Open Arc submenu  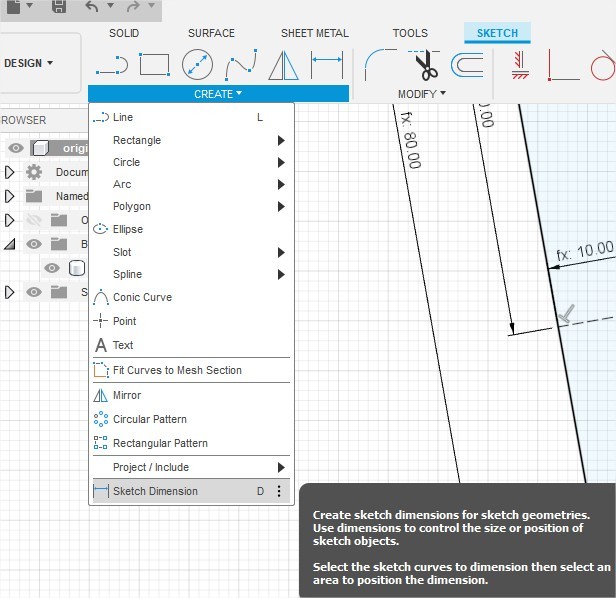(x=192, y=184)
